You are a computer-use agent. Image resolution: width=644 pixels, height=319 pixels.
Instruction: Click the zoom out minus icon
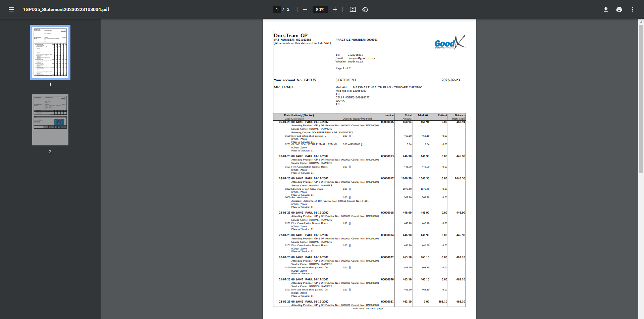coord(305,9)
